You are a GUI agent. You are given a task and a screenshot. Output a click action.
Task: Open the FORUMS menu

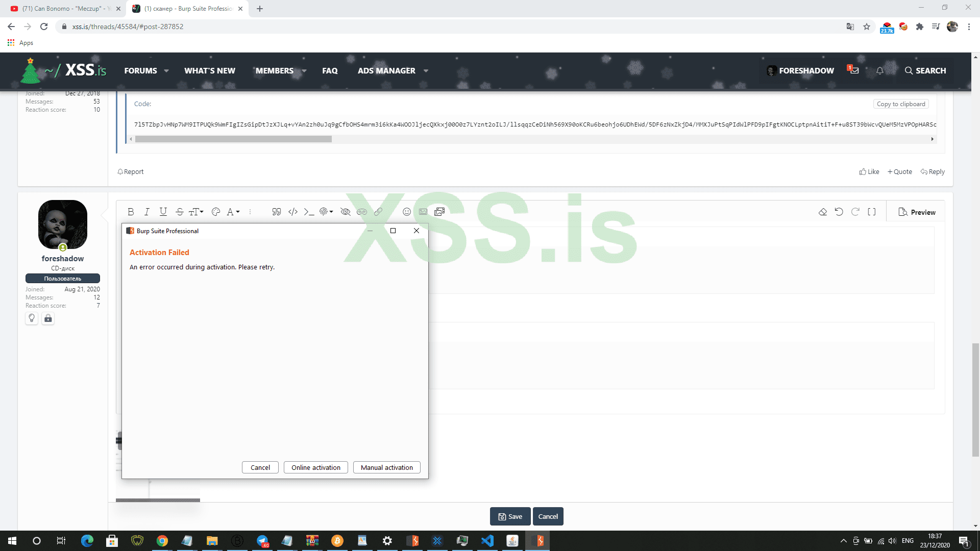(141, 70)
